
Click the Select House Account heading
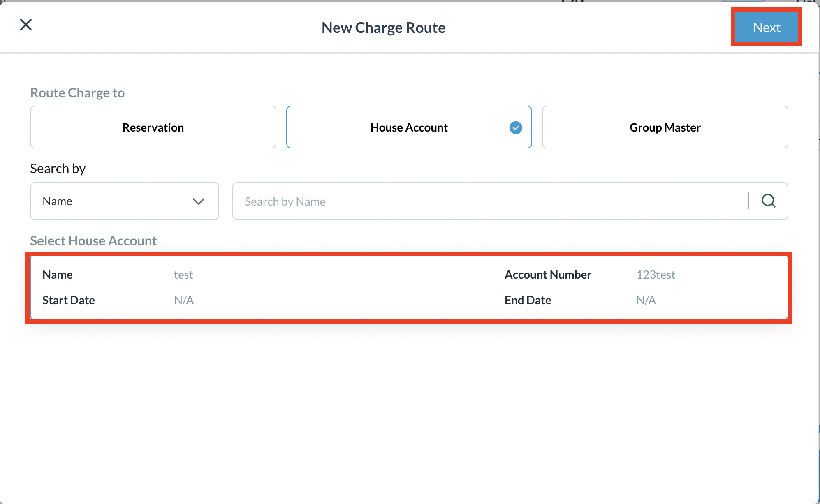[93, 241]
